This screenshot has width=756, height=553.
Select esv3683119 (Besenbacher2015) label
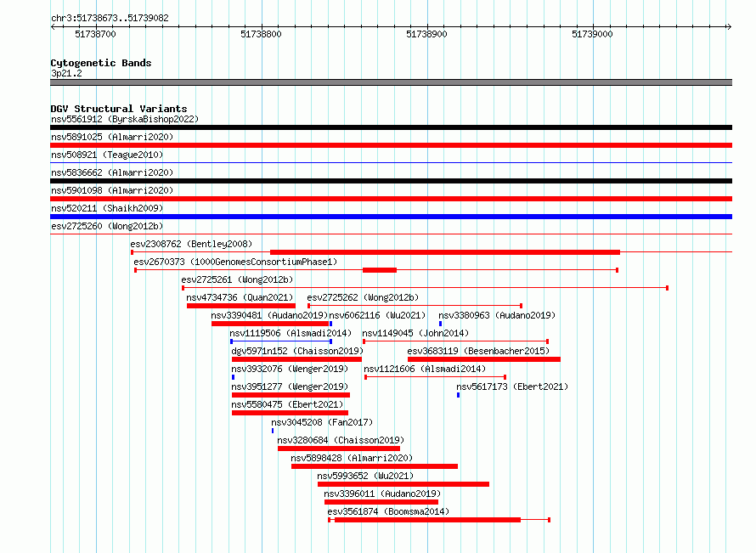click(x=478, y=351)
